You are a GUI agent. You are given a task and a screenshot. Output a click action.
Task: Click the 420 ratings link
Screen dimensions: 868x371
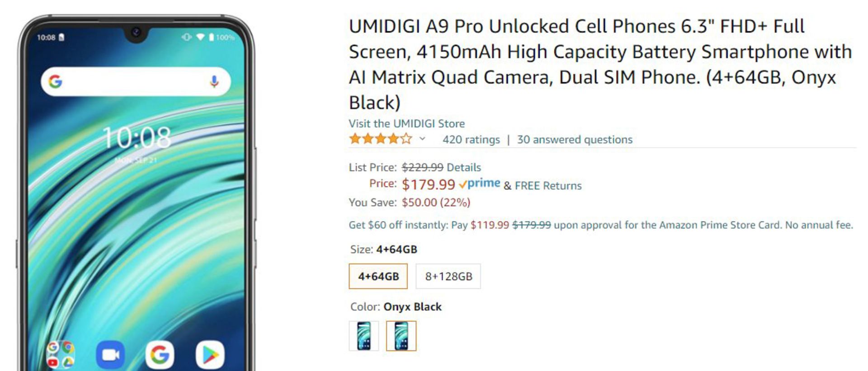pyautogui.click(x=470, y=140)
